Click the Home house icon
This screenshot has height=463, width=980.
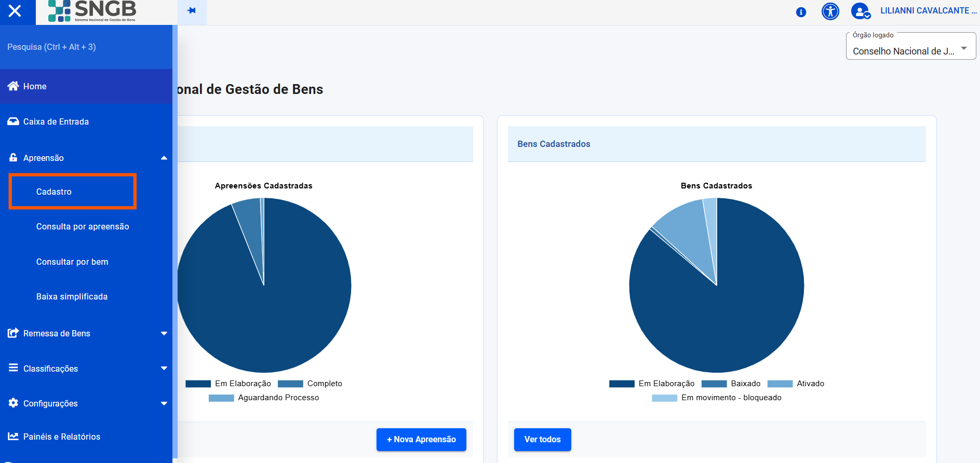coord(13,86)
